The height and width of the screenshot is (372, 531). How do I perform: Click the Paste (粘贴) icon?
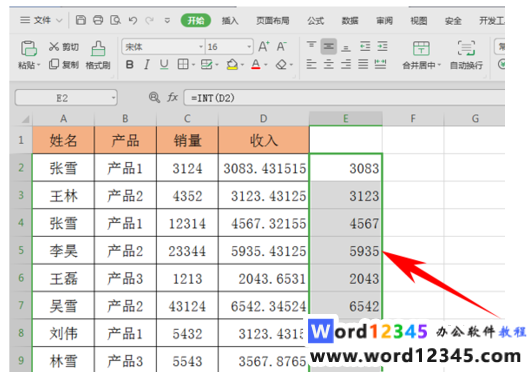pos(29,48)
